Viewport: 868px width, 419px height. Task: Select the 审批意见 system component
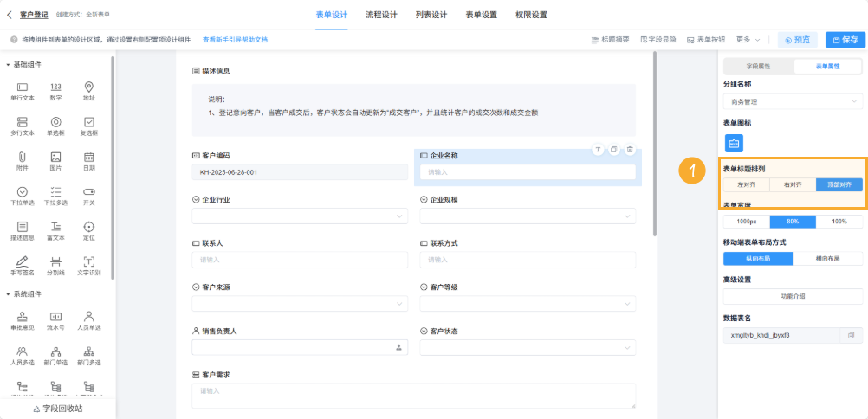point(23,321)
